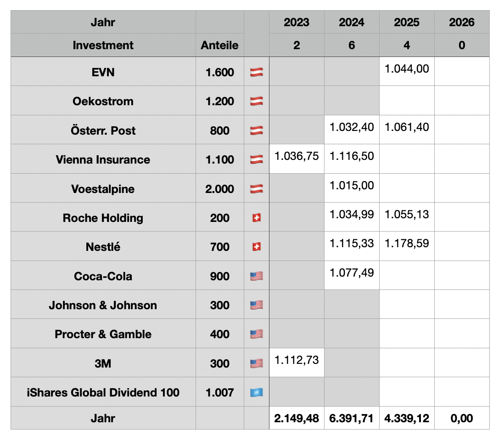Click the US flag next to Coca-Cola
Screen dimensions: 504x442
tap(256, 276)
